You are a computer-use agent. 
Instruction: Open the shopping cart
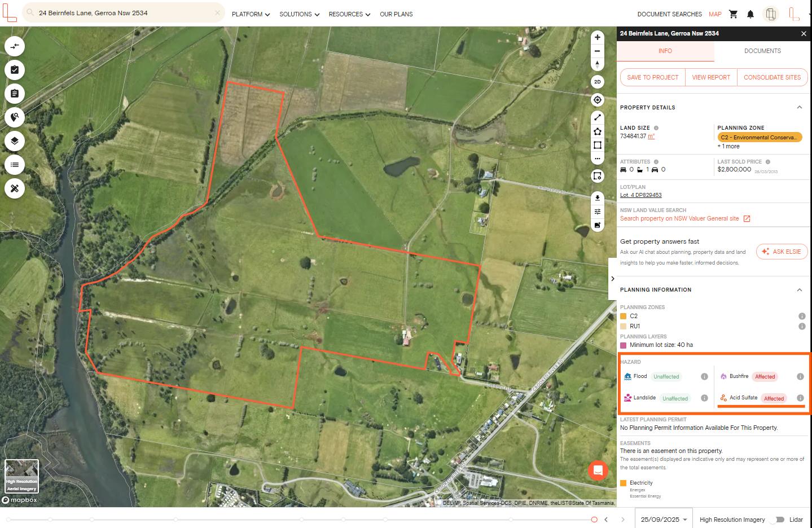click(x=733, y=14)
